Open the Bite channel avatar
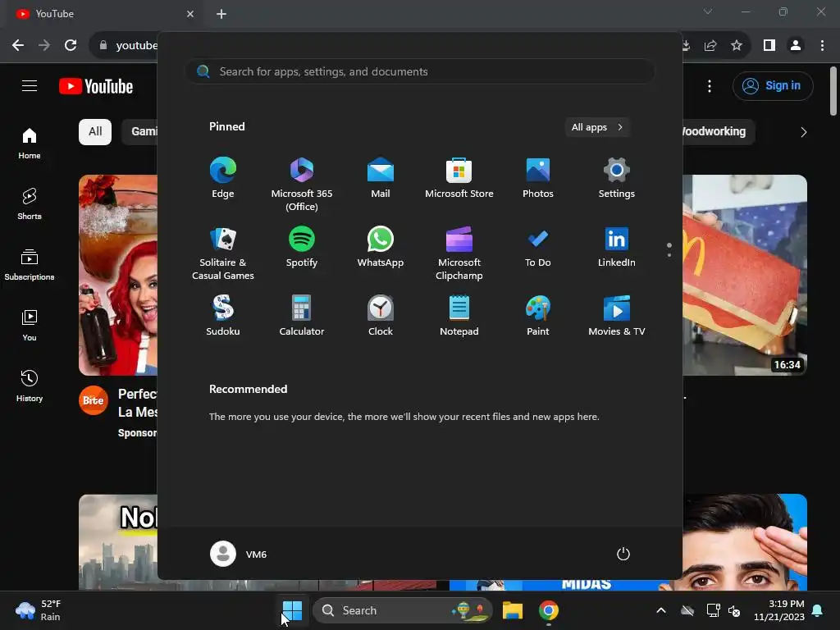 pos(94,400)
